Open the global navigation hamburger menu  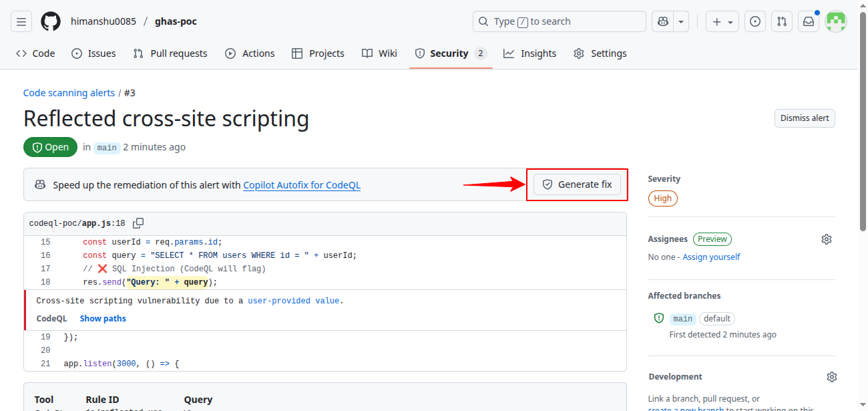pyautogui.click(x=21, y=21)
